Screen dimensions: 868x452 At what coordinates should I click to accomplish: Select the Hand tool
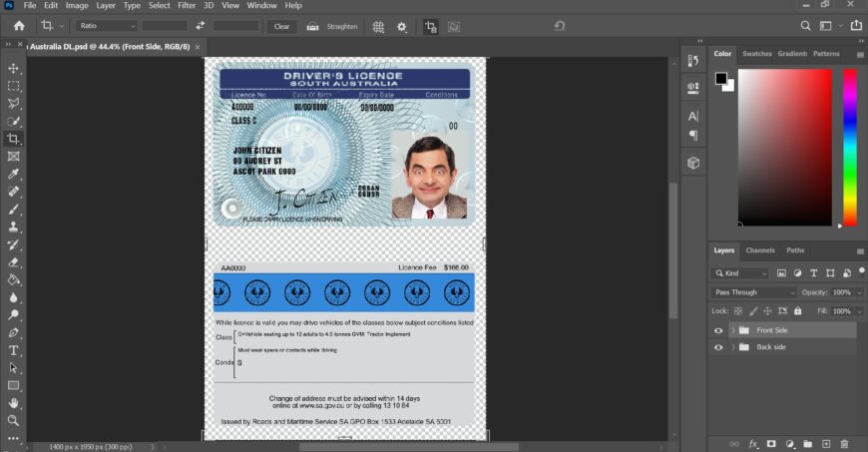tap(13, 403)
